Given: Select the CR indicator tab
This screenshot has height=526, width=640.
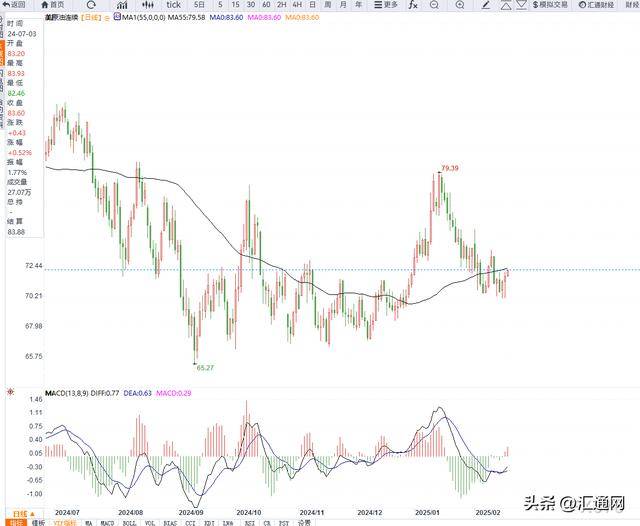Looking at the screenshot, I should (x=267, y=523).
